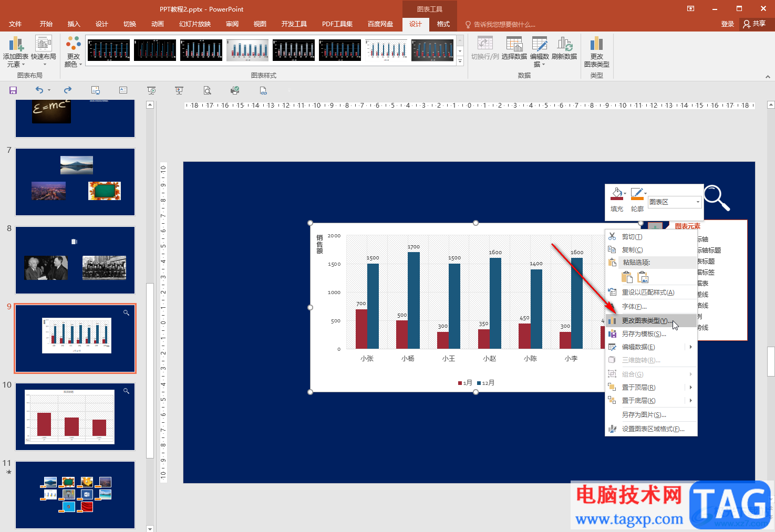Screen dimensions: 775x532
Task: Click the Save icon in quick toolbar
Action: coord(13,90)
